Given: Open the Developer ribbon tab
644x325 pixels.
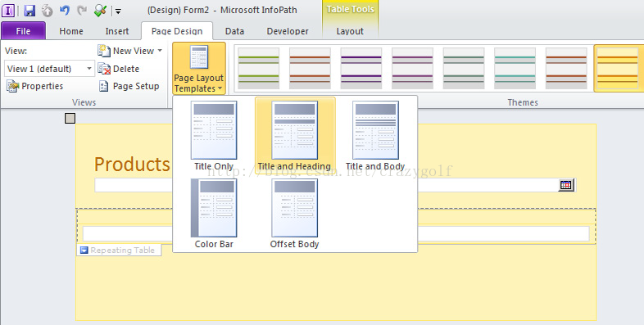Looking at the screenshot, I should tap(288, 31).
